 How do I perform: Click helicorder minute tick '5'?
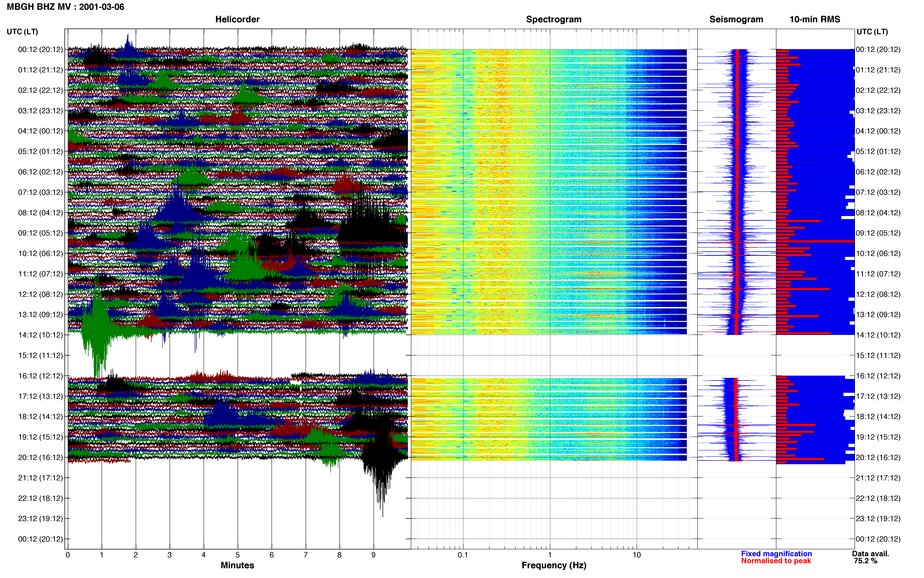pyautogui.click(x=238, y=555)
